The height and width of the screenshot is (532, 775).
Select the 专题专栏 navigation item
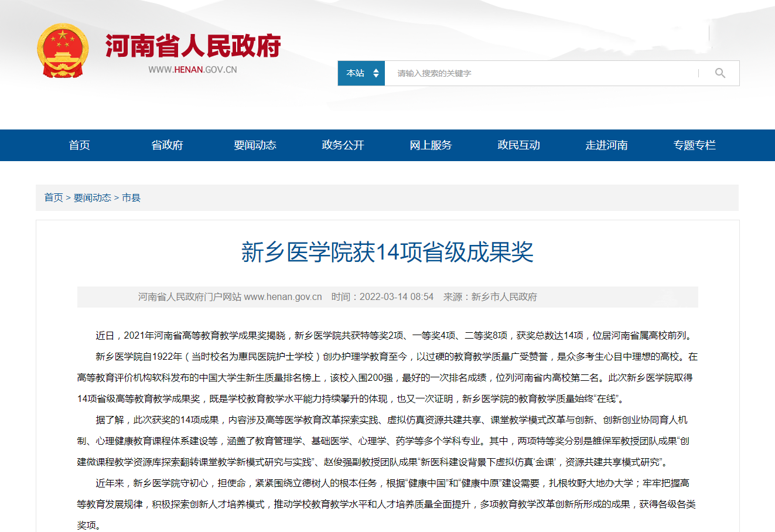point(695,145)
